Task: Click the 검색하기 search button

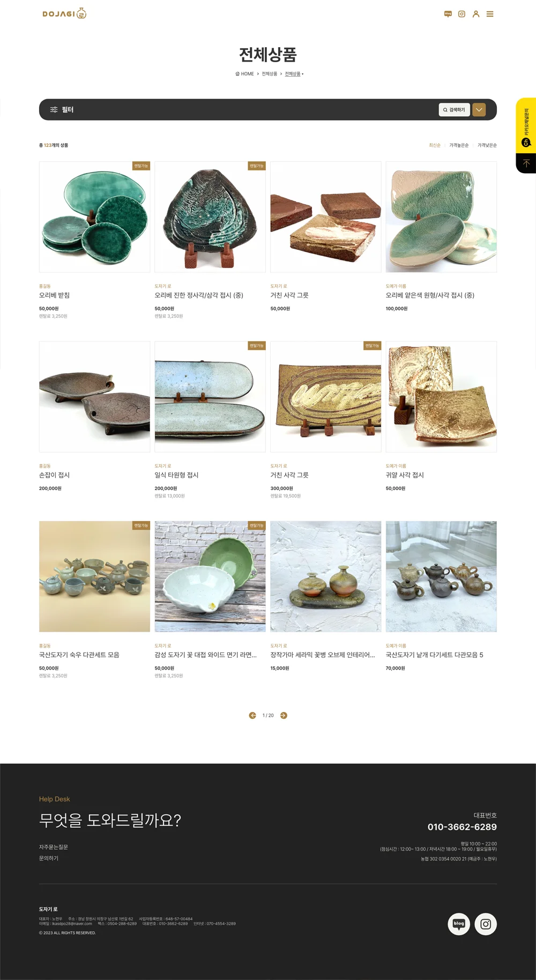Action: point(454,109)
